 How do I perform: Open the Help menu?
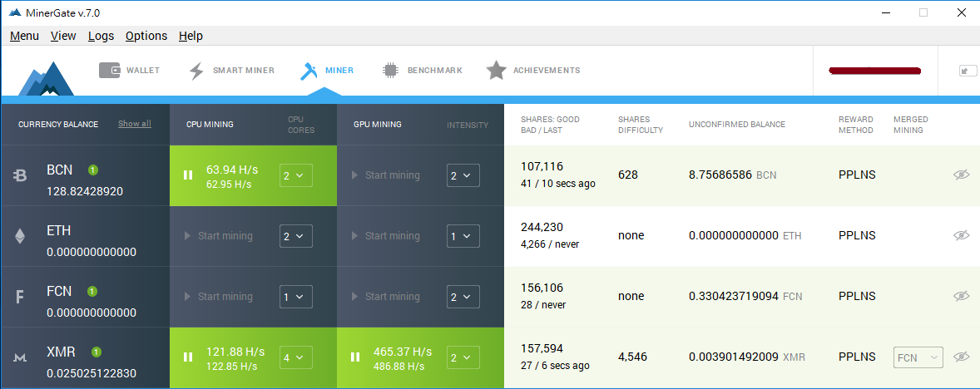(x=191, y=37)
